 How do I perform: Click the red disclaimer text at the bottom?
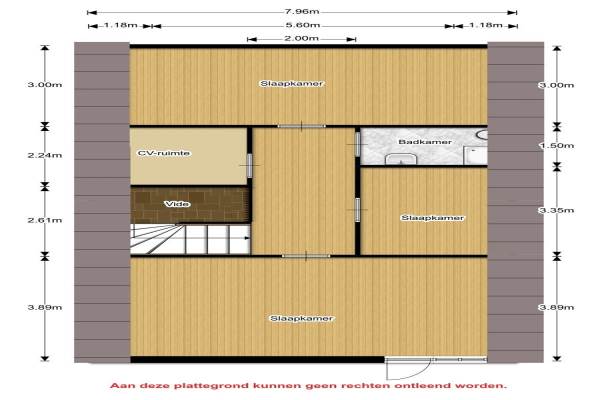point(299,384)
